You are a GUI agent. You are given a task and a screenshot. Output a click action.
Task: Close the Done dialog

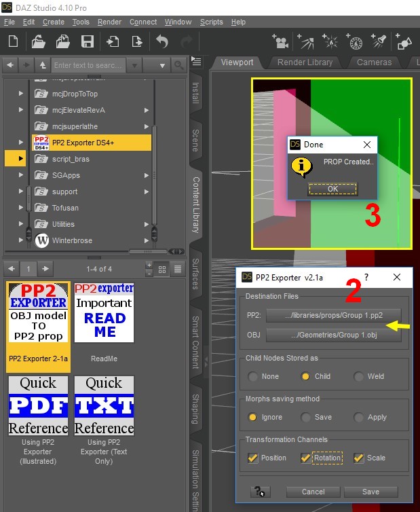pos(367,145)
